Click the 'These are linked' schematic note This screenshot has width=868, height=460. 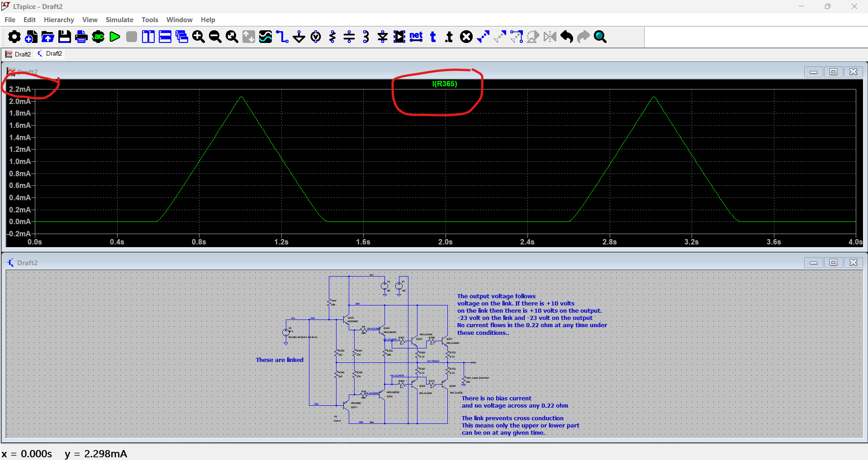tap(280, 360)
